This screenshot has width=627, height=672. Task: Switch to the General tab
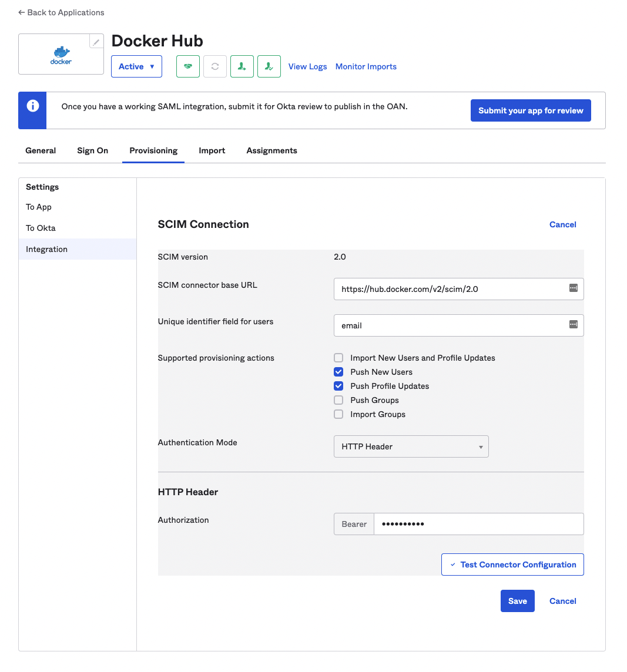[x=41, y=150]
